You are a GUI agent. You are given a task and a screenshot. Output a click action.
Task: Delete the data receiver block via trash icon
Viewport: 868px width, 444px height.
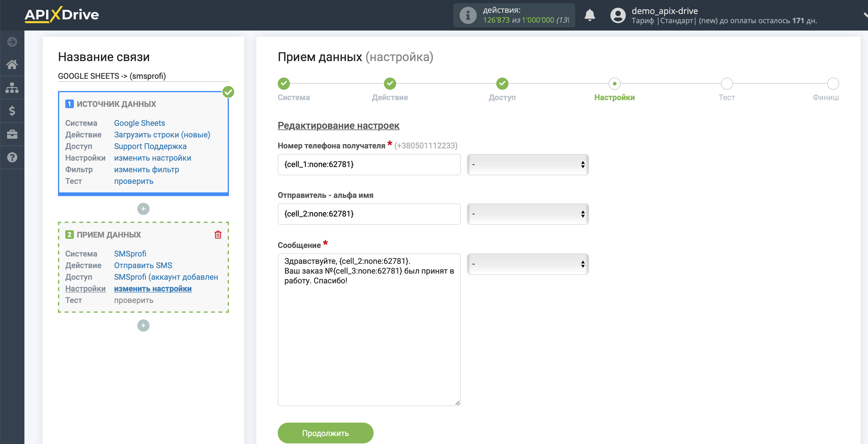218,235
